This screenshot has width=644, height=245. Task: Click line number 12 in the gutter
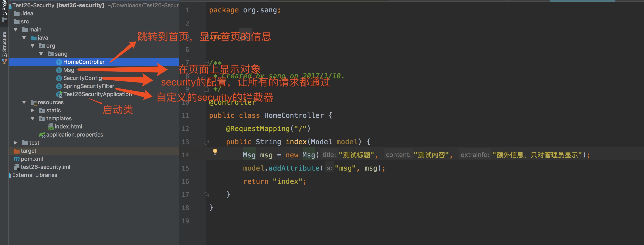coord(185,129)
